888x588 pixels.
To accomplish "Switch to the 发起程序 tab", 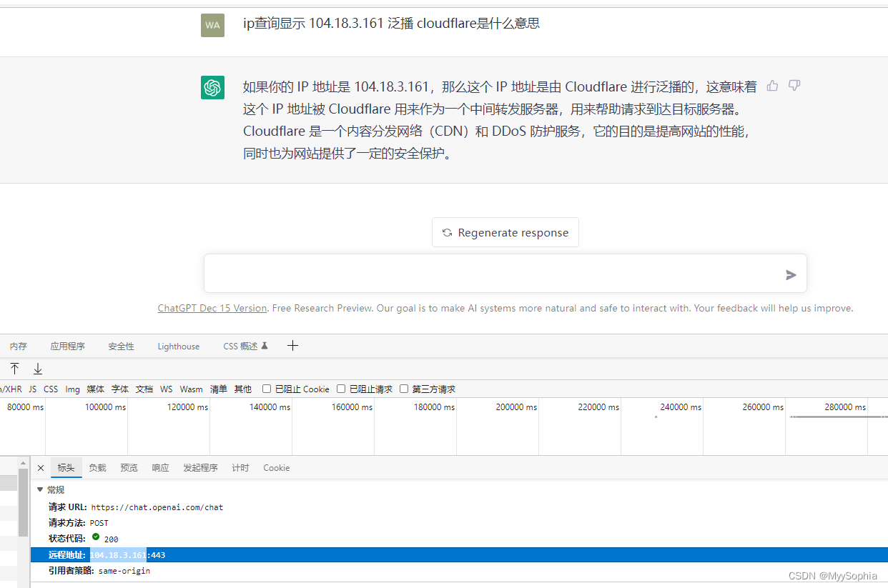I will 200,468.
